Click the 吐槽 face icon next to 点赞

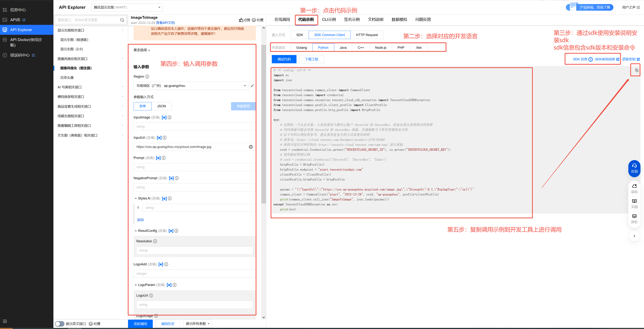click(x=254, y=20)
